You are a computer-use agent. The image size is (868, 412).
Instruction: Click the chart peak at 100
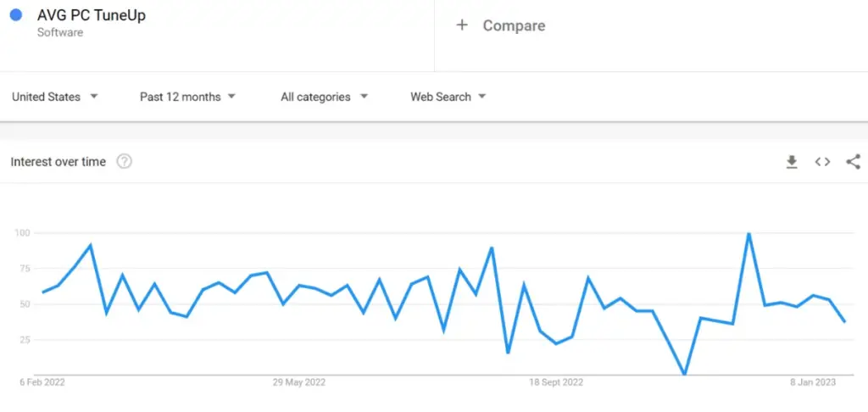(x=749, y=234)
